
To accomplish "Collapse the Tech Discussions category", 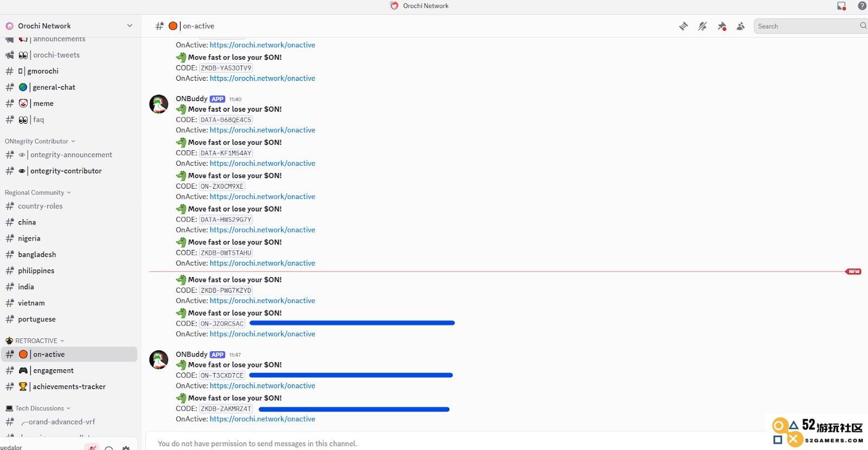I will [x=37, y=408].
